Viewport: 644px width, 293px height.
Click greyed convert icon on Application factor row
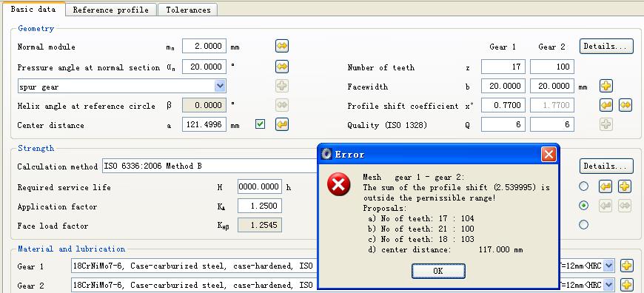[625, 206]
